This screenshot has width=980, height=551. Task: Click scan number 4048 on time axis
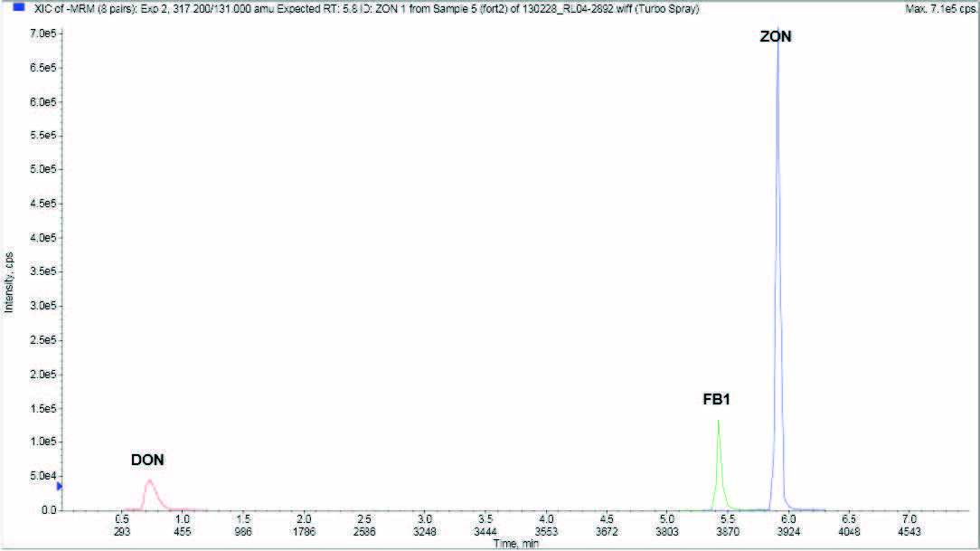[850, 532]
